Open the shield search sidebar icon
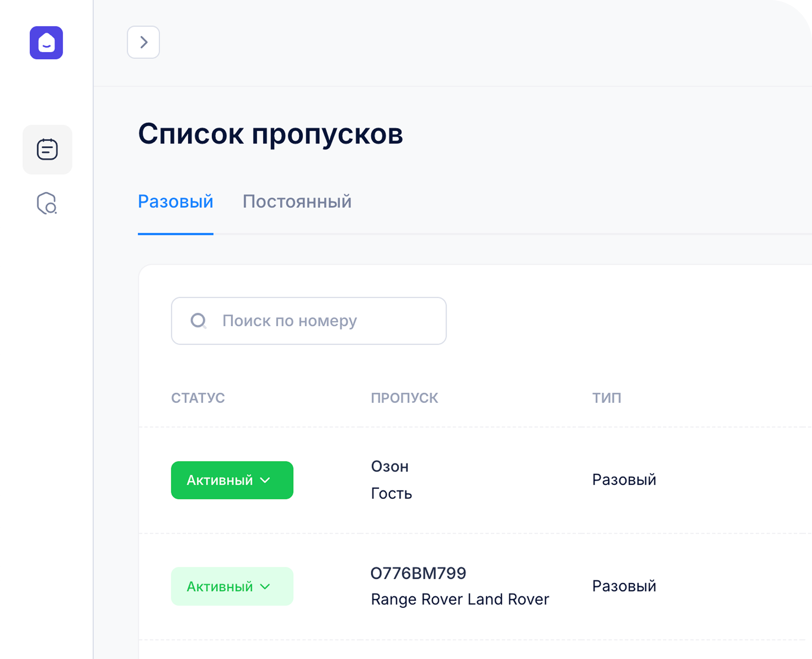The width and height of the screenshot is (812, 659). click(x=47, y=204)
